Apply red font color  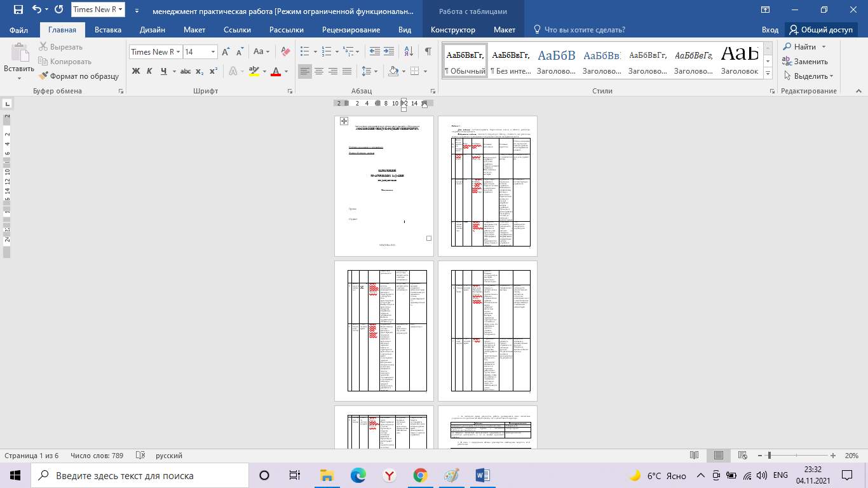pos(276,71)
